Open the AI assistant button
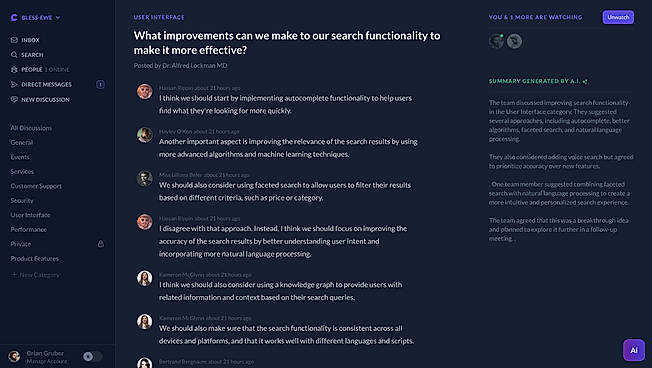 click(634, 350)
